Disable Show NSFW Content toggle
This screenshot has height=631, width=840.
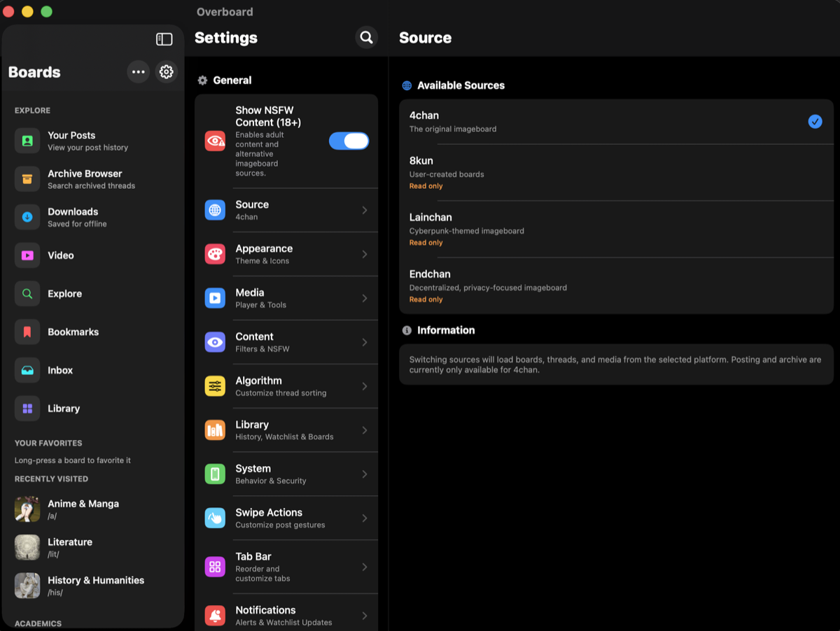349,141
